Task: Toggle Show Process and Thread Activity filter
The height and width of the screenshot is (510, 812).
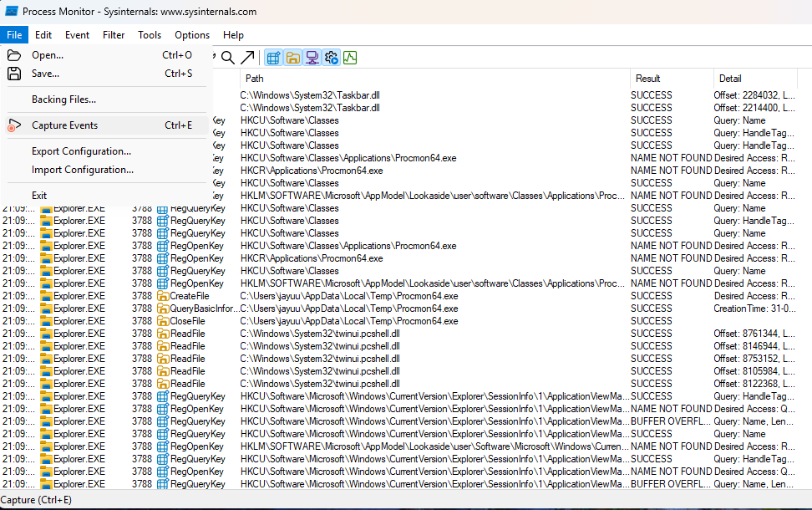Action: coord(331,58)
